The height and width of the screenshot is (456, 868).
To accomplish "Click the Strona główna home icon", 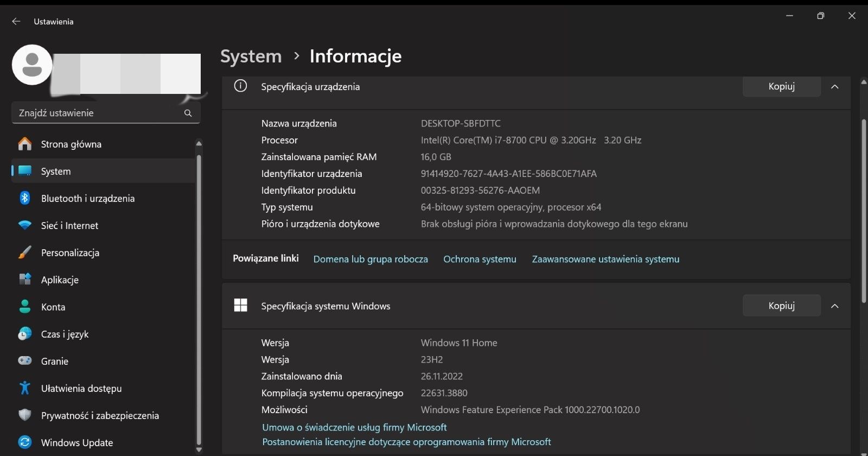I will pos(25,144).
